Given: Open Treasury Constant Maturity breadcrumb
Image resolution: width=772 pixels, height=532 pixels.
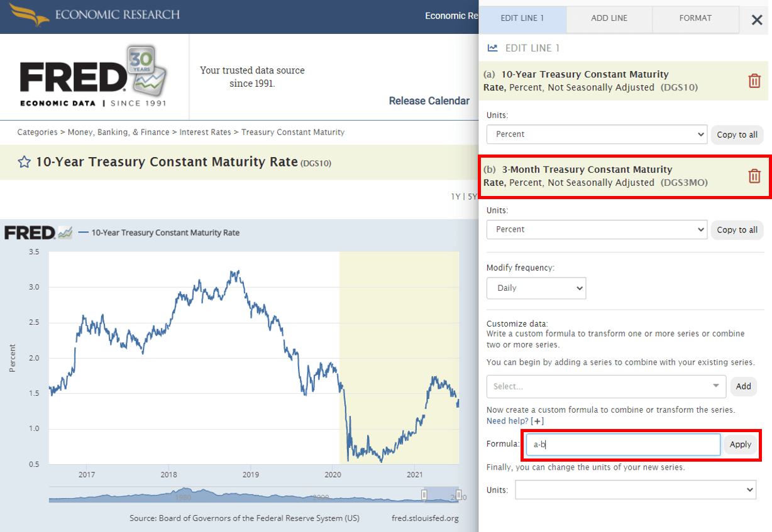Looking at the screenshot, I should click(x=293, y=133).
